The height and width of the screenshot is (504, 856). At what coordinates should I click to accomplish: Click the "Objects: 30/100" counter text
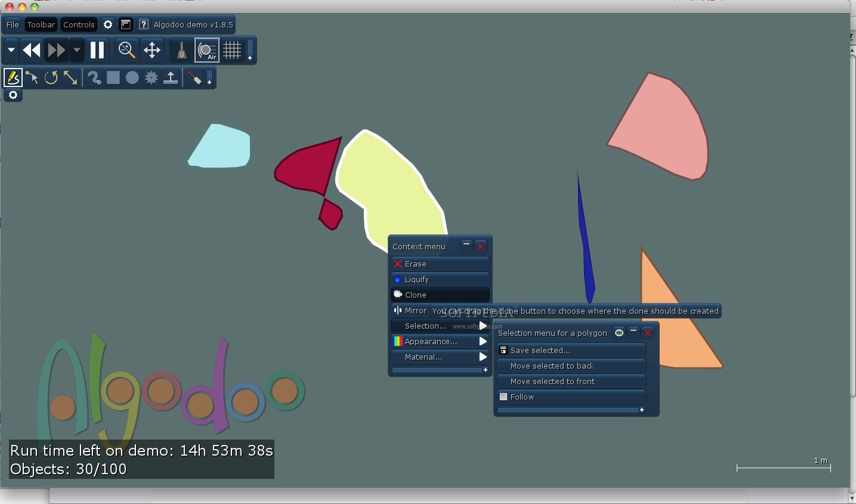[69, 469]
